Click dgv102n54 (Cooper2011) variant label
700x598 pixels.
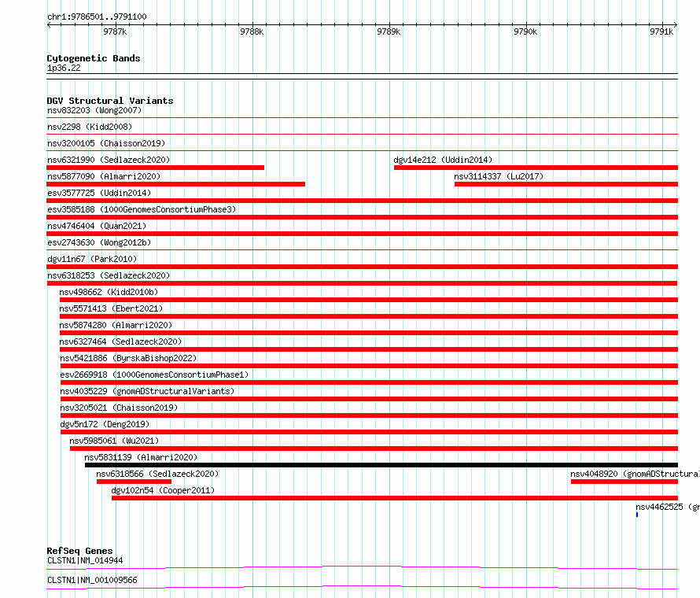click(x=163, y=490)
